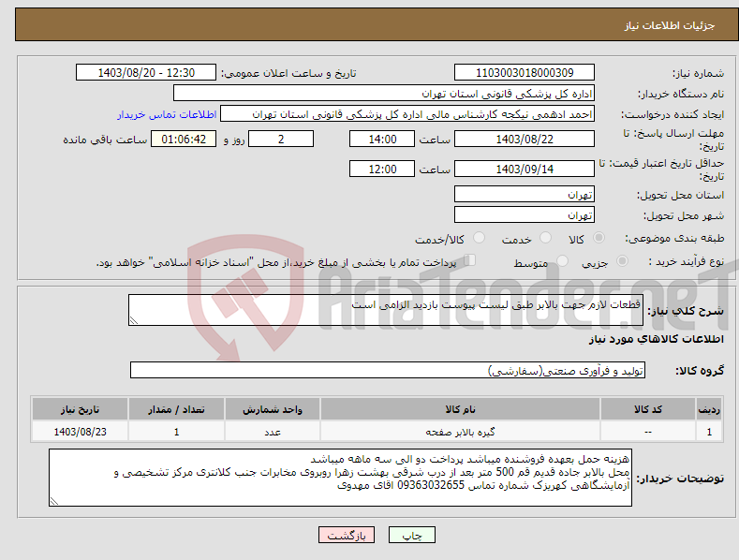Click the جزئیات اطلاعات نیاز header title
The width and height of the screenshot is (739, 560).
(x=670, y=25)
